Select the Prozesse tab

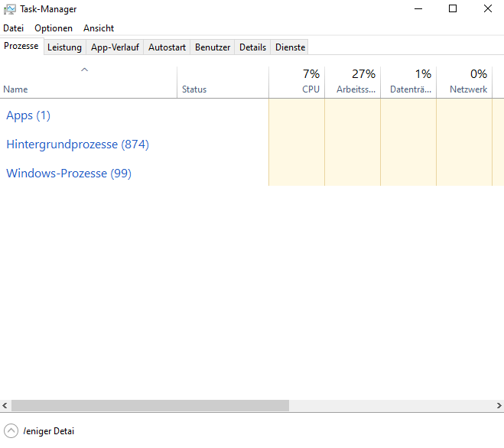click(x=21, y=47)
